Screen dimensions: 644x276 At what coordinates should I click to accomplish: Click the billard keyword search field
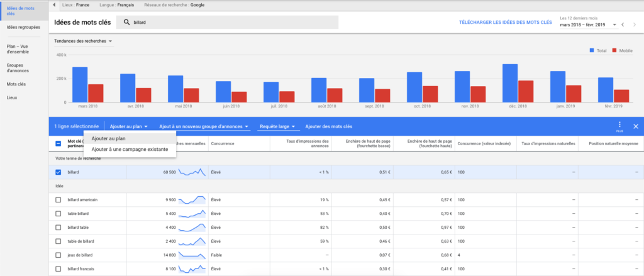[227, 23]
